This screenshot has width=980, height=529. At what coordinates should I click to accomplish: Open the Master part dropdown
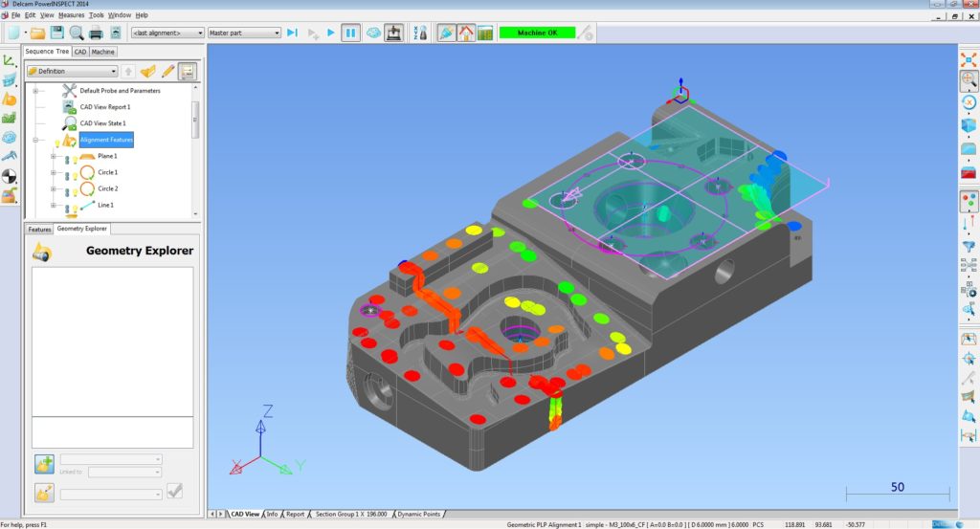[244, 33]
